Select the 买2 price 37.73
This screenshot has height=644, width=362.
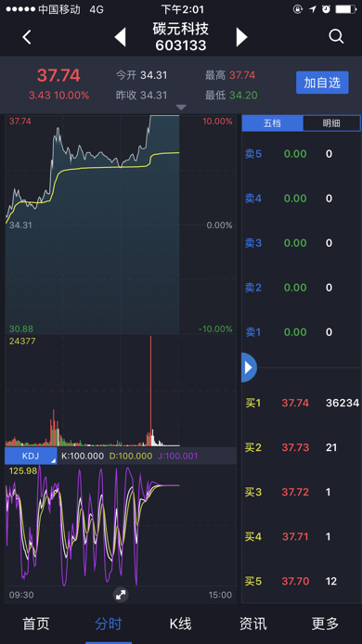[x=295, y=447]
